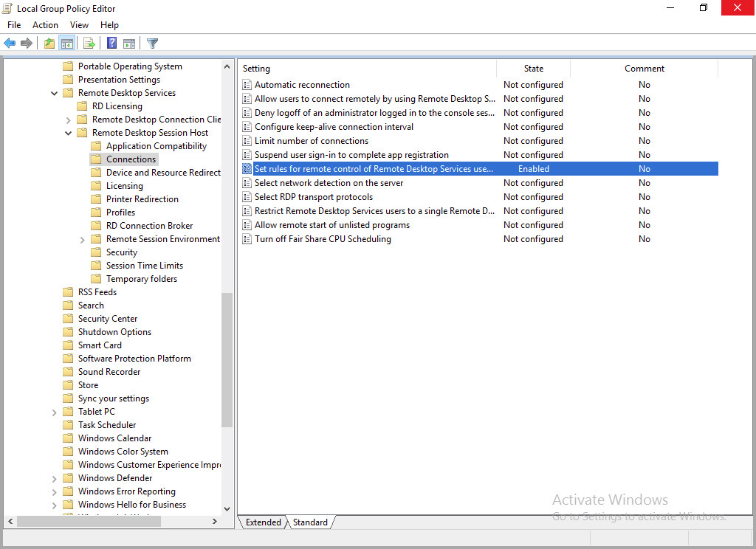Open the Action menu
Viewport: 756px width, 549px height.
click(x=45, y=25)
